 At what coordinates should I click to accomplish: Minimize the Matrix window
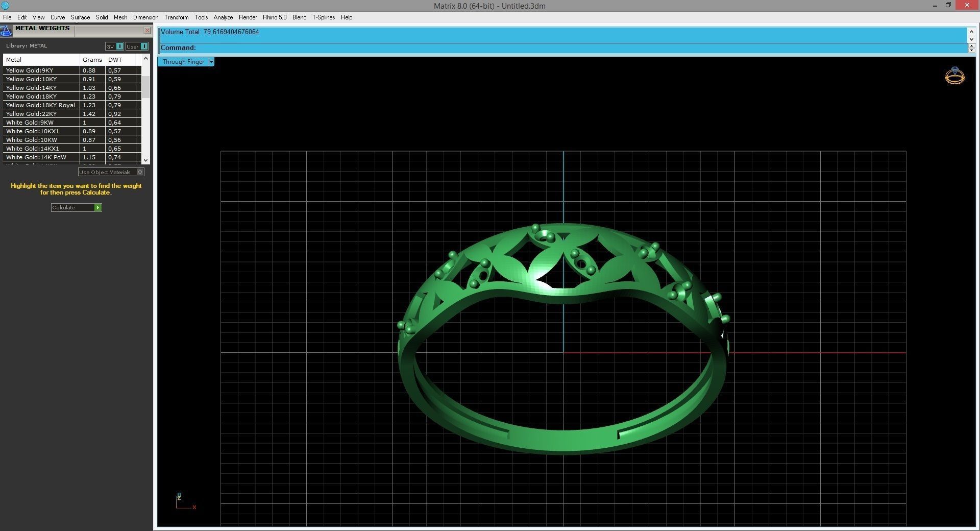pos(936,6)
